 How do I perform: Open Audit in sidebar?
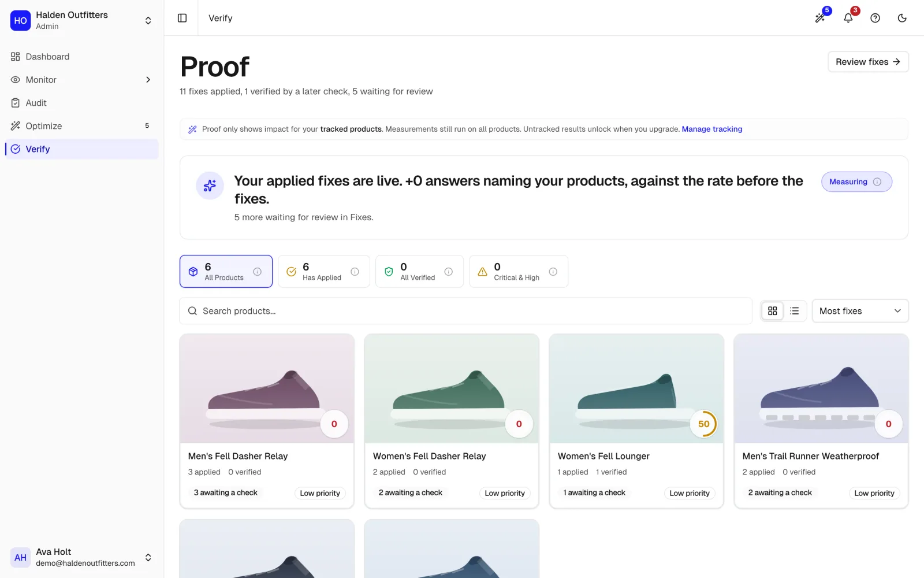click(x=81, y=103)
